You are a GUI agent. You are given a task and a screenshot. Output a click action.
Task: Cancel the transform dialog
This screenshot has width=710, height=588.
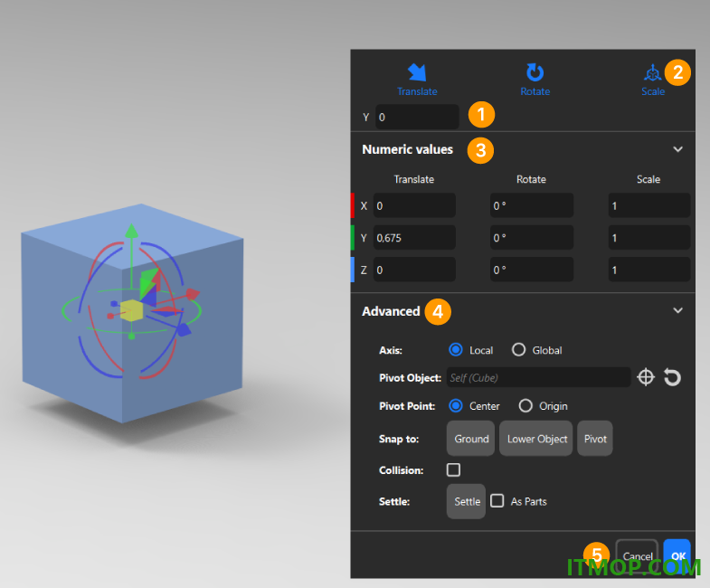click(x=637, y=555)
